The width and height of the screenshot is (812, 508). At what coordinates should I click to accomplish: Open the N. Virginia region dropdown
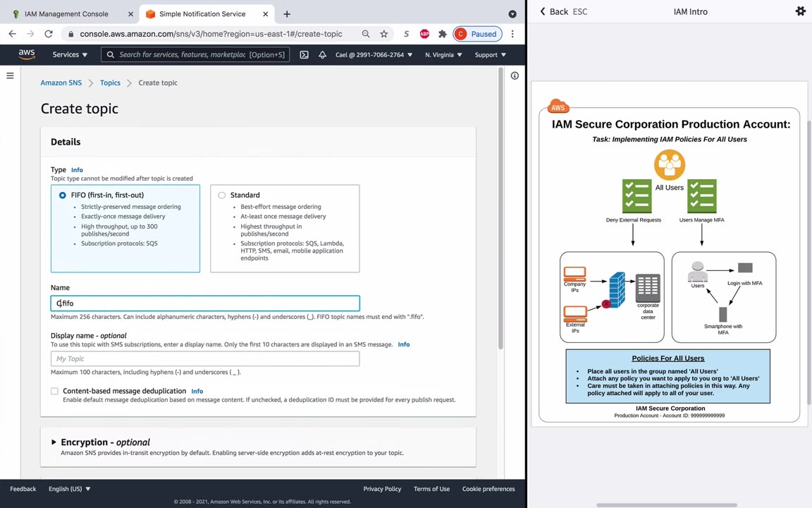coord(443,54)
